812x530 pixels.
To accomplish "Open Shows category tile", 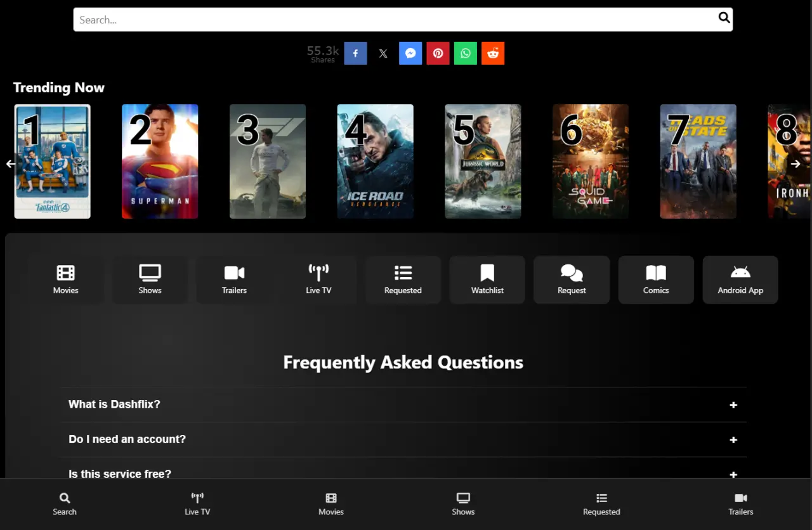I will (150, 280).
